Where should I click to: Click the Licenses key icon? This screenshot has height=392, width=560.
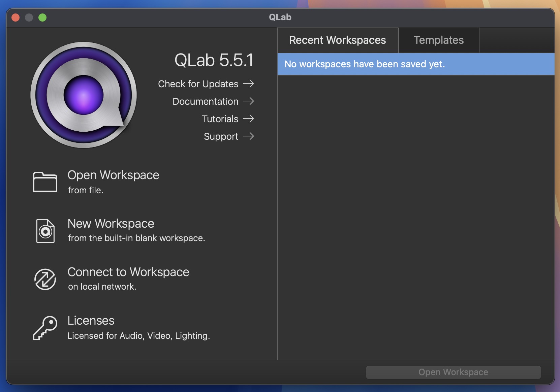(45, 328)
